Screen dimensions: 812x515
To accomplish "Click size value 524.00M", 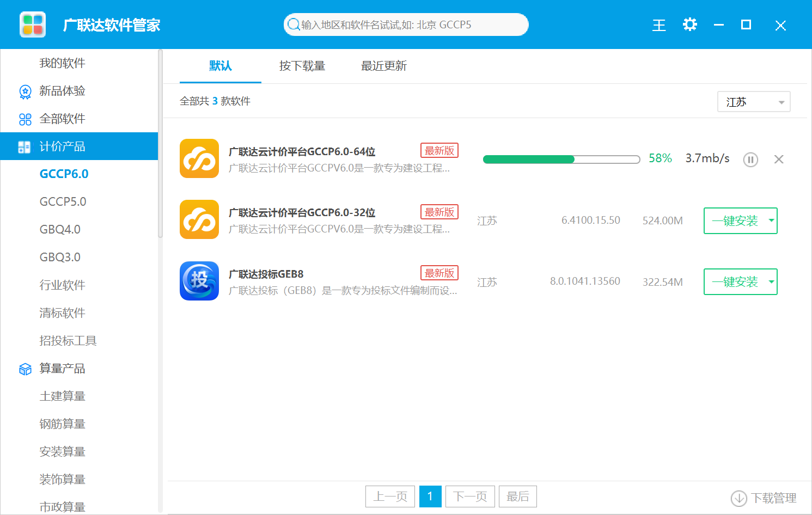I will point(663,220).
